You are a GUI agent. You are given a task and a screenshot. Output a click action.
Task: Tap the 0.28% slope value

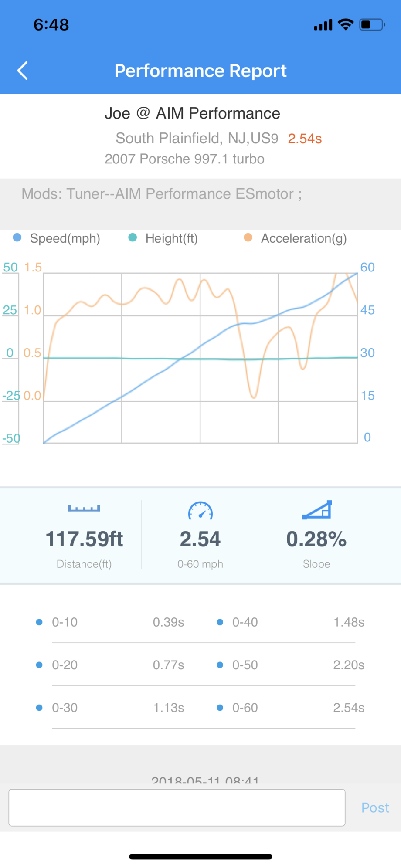[316, 539]
